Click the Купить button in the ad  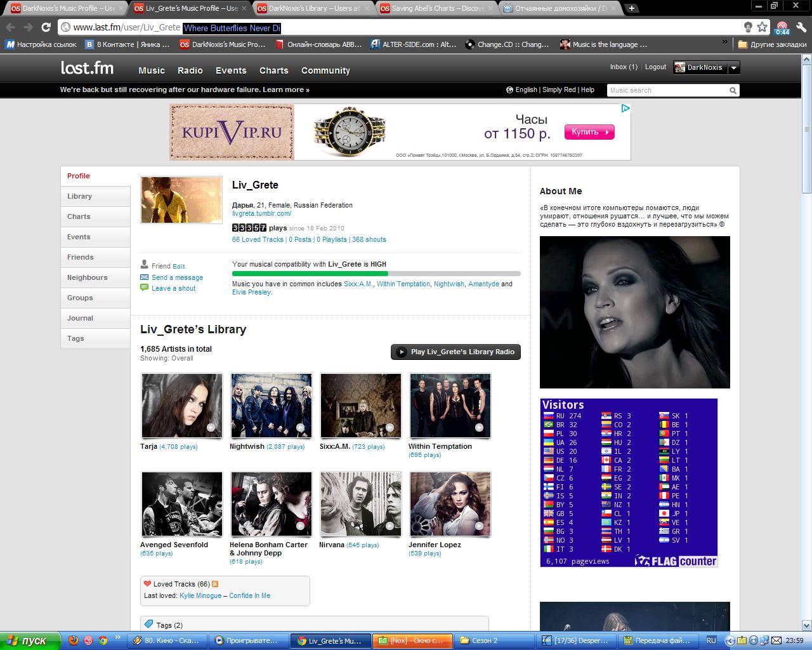click(589, 132)
